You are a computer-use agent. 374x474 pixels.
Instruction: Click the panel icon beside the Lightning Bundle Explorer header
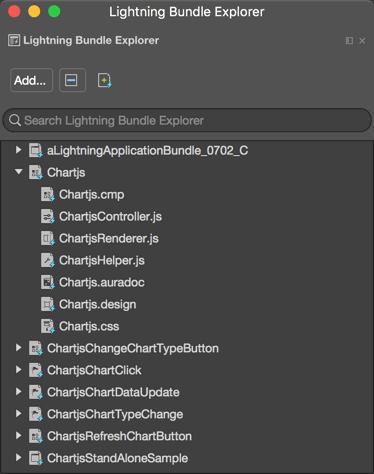[14, 40]
